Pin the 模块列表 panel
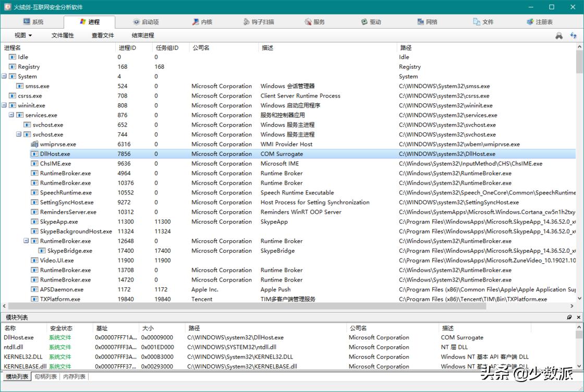The width and height of the screenshot is (584, 392). [569, 317]
